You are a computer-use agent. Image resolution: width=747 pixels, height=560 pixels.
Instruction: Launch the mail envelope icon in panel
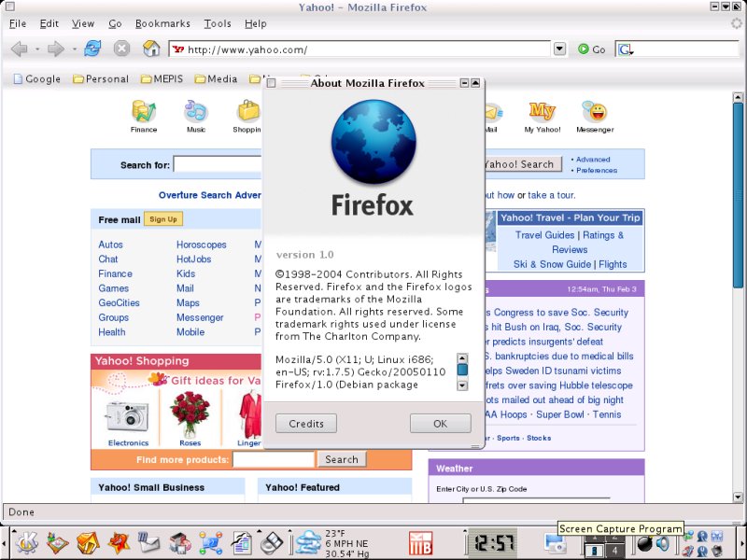click(149, 543)
